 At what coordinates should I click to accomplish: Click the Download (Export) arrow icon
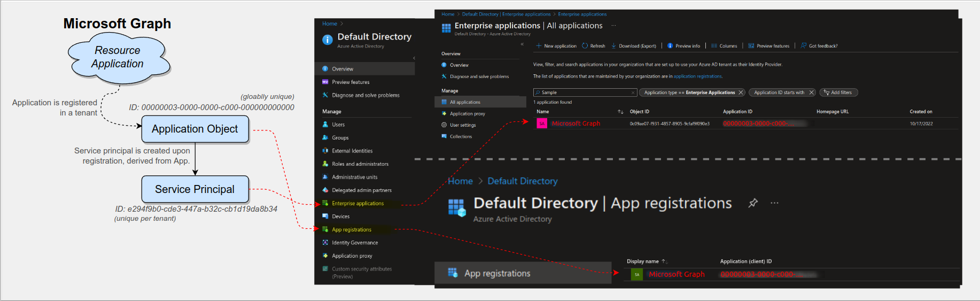click(613, 45)
